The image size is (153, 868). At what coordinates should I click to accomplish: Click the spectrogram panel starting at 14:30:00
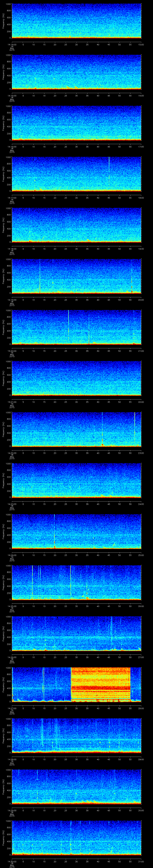[x=77, y=838]
